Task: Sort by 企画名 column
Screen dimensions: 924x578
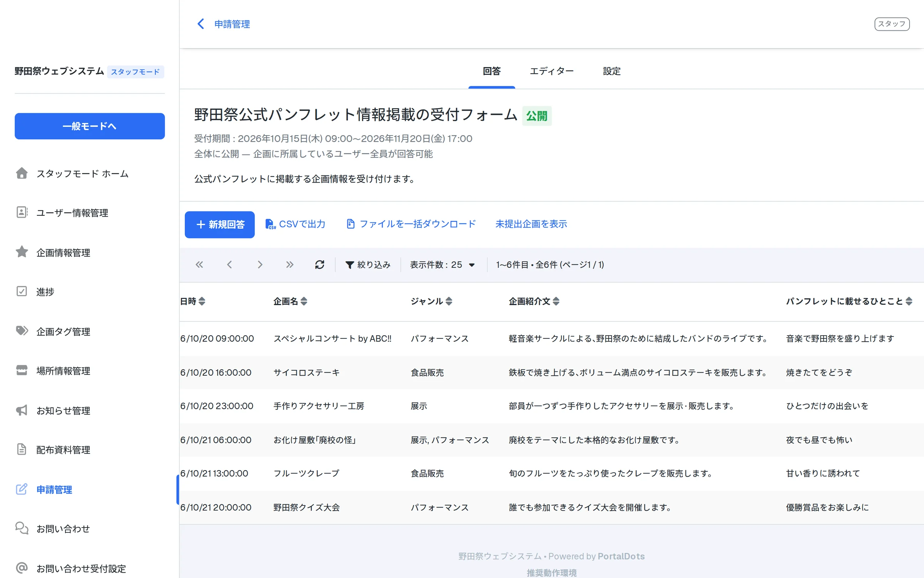Action: (x=290, y=301)
